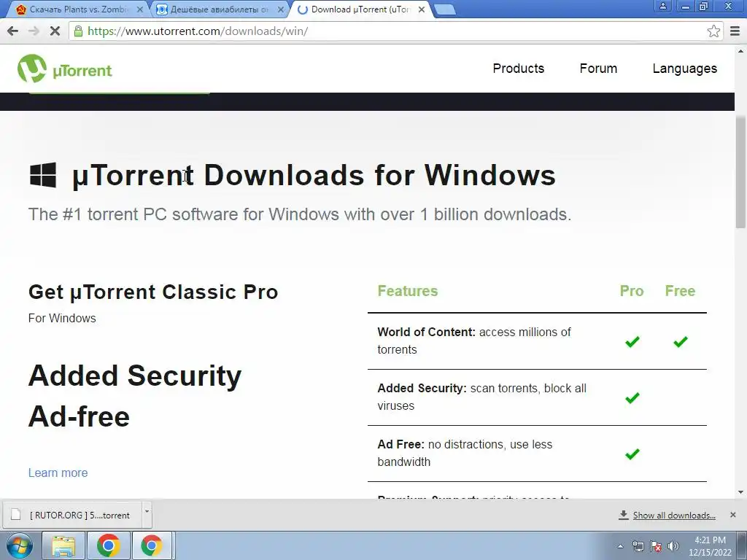Screen dimensions: 747x560
Task: Click the scrollbar down arrow
Action: click(741, 492)
